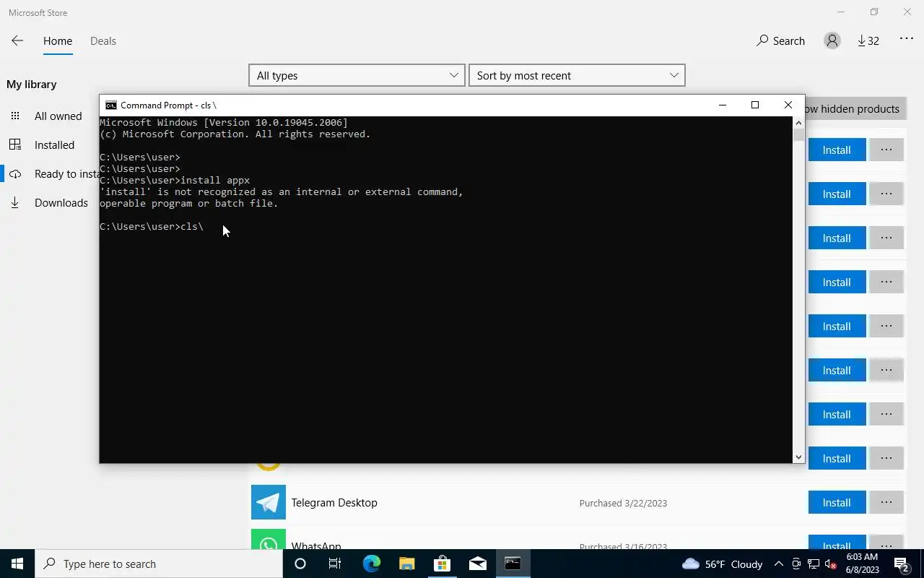Image resolution: width=924 pixels, height=578 pixels.
Task: Open the network tray icon
Action: click(x=814, y=564)
